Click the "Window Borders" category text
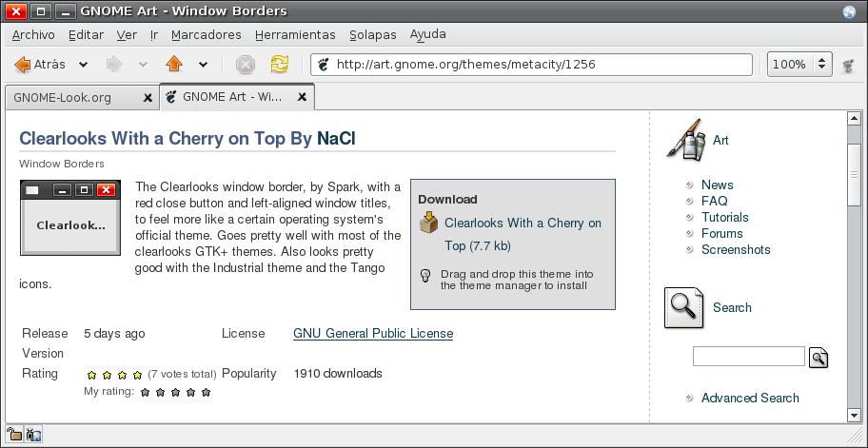 click(x=62, y=164)
